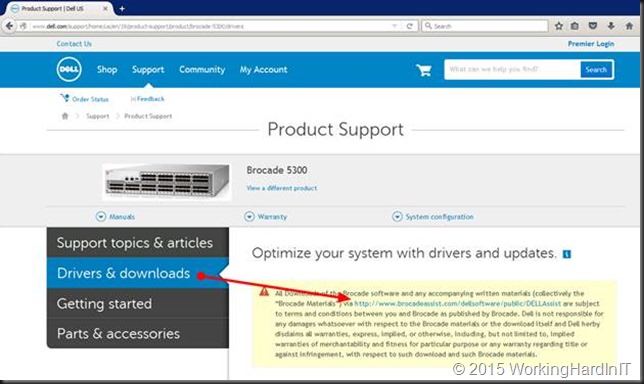Image resolution: width=644 pixels, height=384 pixels.
Task: Click the Brocade 5300 product title
Action: tap(277, 170)
